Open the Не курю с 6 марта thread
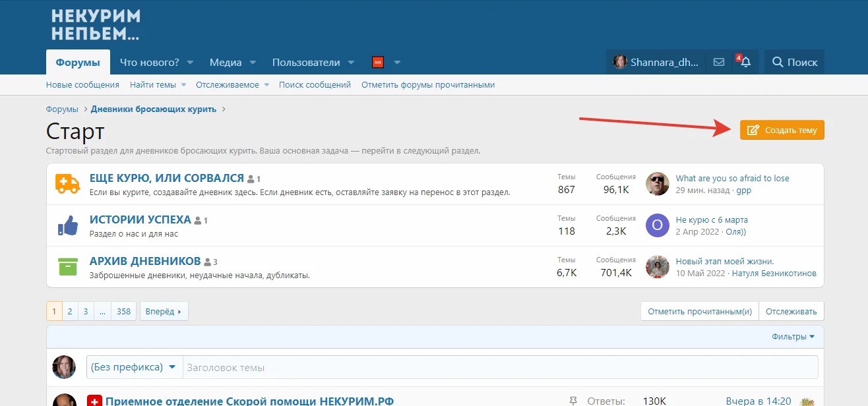This screenshot has height=406, width=868. tap(712, 220)
